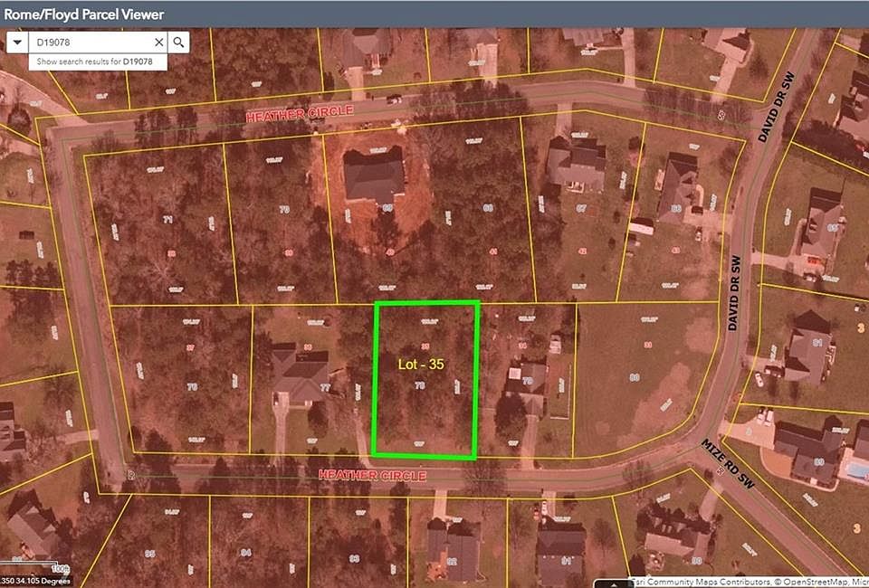The width and height of the screenshot is (869, 588).
Task: Clear the D19078 search text
Action: (x=158, y=43)
